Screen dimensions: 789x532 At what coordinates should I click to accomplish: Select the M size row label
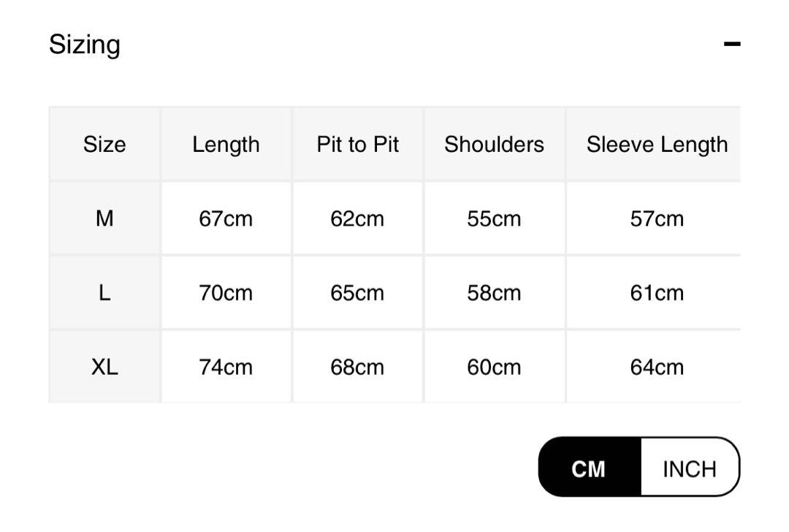tap(104, 218)
